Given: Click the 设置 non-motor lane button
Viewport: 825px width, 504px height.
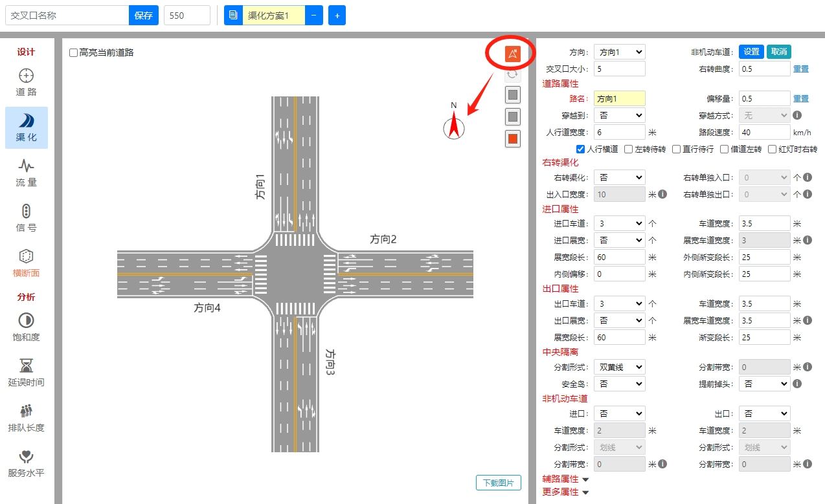Looking at the screenshot, I should [x=751, y=52].
